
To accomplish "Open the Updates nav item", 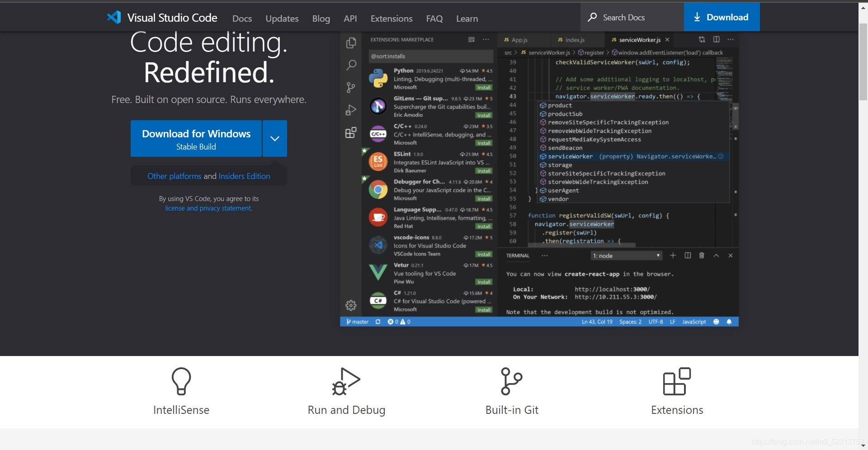I will coord(282,19).
